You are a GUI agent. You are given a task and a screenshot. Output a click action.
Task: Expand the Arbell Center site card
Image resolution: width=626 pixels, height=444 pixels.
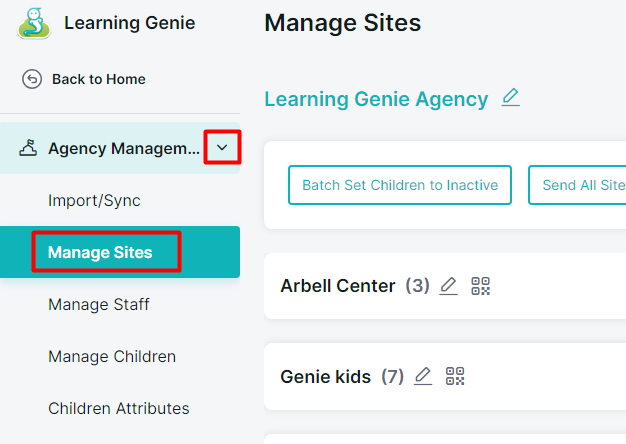coord(445,286)
